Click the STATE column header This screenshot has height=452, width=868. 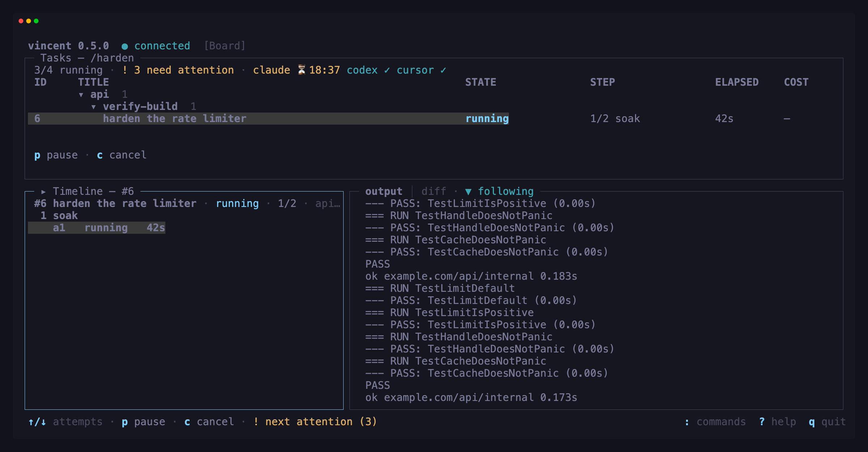tap(481, 82)
